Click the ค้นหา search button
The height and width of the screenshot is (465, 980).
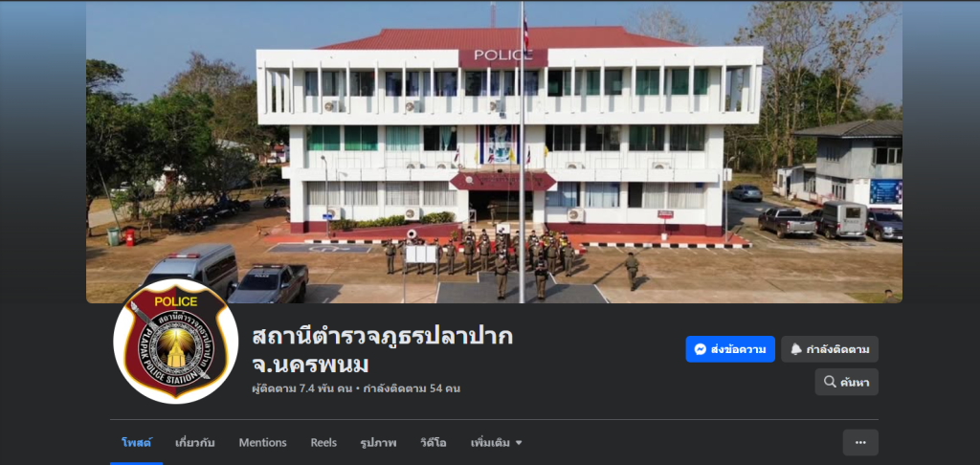[846, 382]
